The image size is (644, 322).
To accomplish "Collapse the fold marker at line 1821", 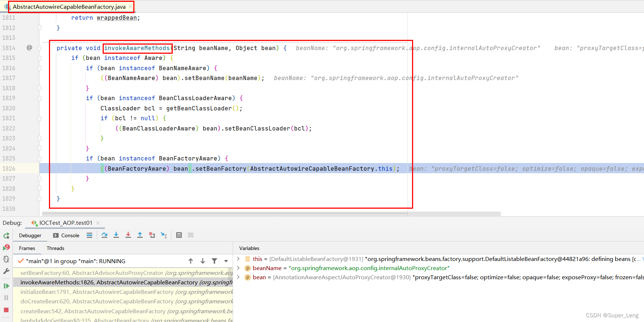I will click(39, 118).
